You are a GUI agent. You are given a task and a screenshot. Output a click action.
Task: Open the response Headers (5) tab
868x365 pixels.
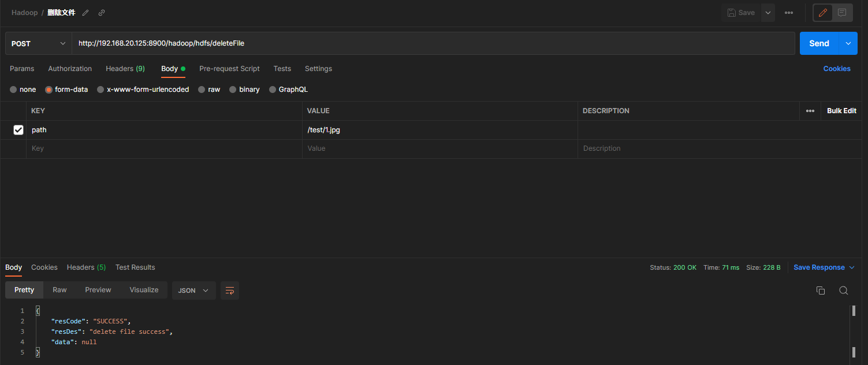[x=86, y=267]
